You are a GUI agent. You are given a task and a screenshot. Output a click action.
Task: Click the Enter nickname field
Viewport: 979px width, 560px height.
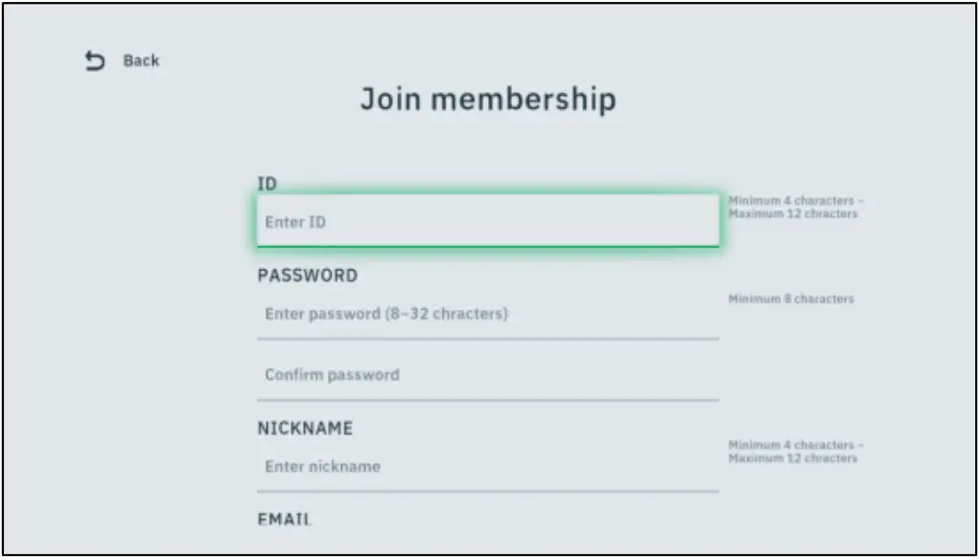[x=487, y=466]
